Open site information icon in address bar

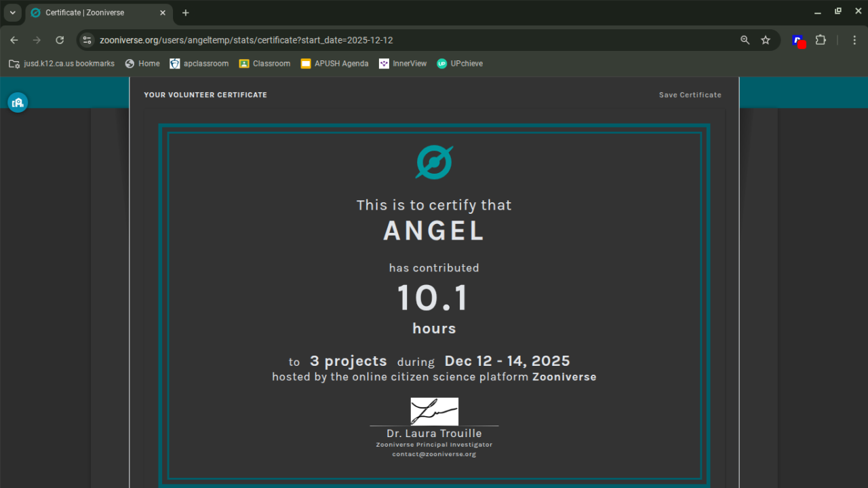87,40
